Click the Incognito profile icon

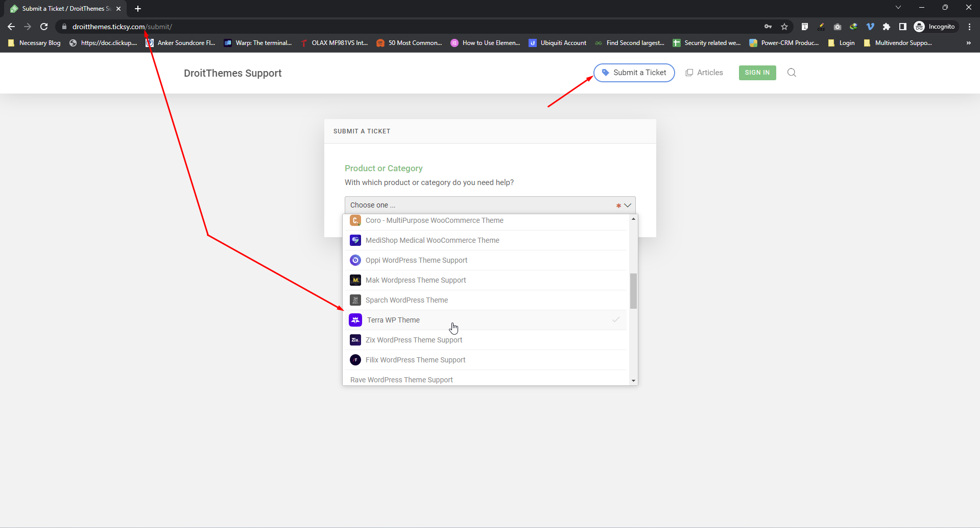pos(919,27)
